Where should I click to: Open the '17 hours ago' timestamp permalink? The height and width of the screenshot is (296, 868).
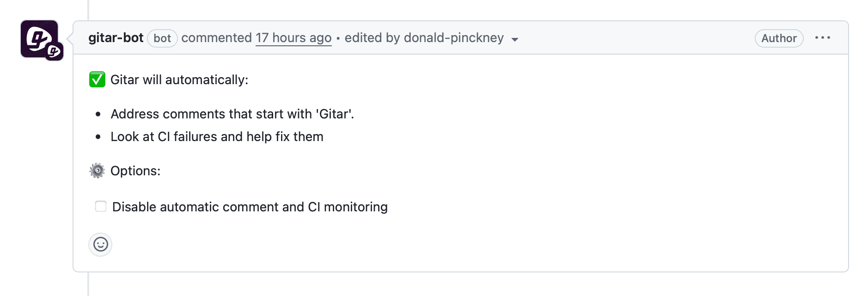(293, 38)
